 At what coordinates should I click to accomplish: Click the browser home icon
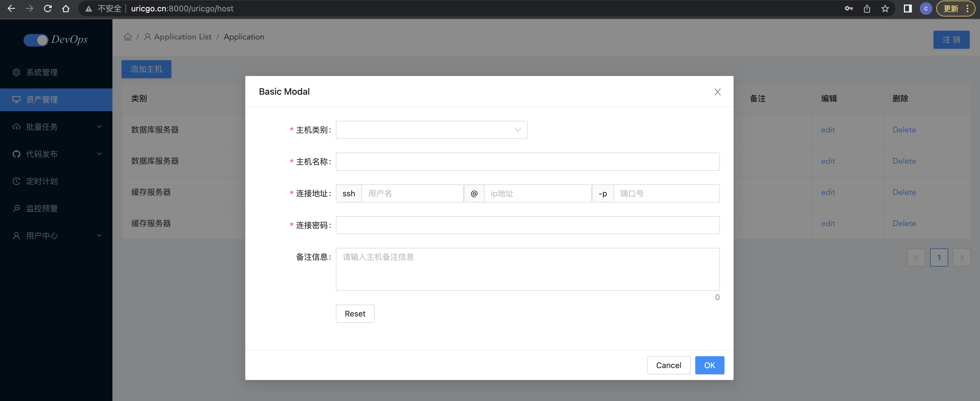coord(66,8)
